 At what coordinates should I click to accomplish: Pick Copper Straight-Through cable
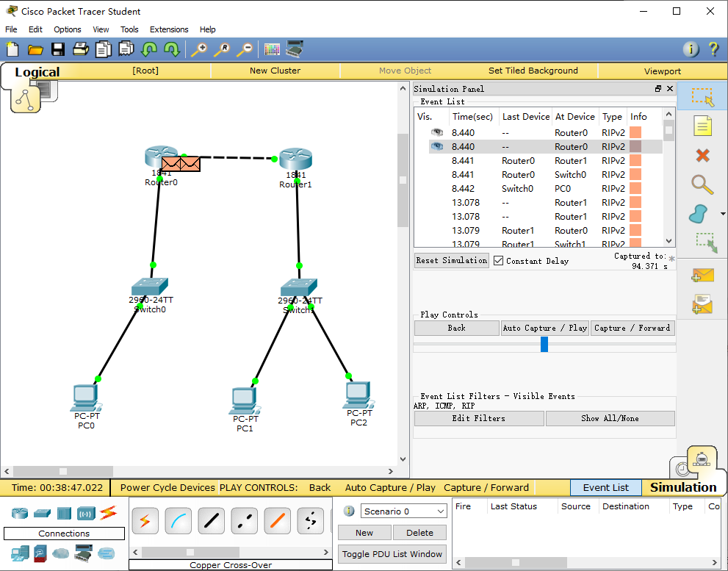point(212,521)
